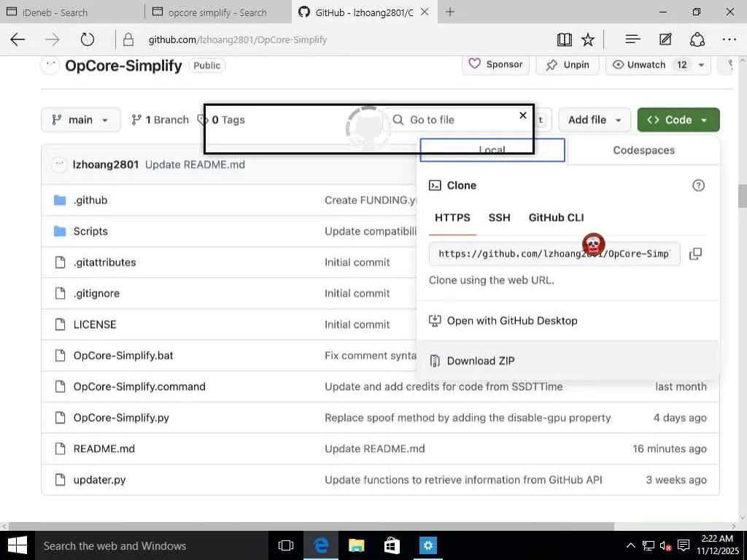
Task: Select the GitHub CLI clone method
Action: click(x=556, y=217)
